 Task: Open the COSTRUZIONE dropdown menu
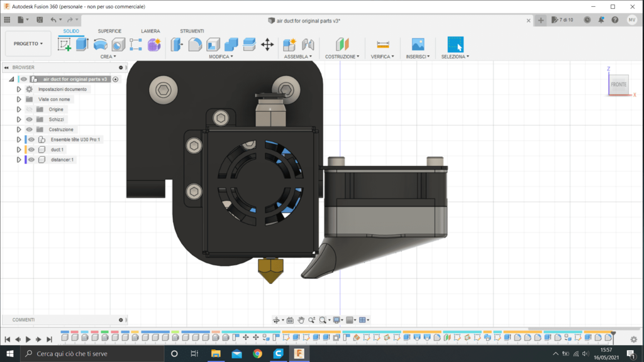coord(342,57)
